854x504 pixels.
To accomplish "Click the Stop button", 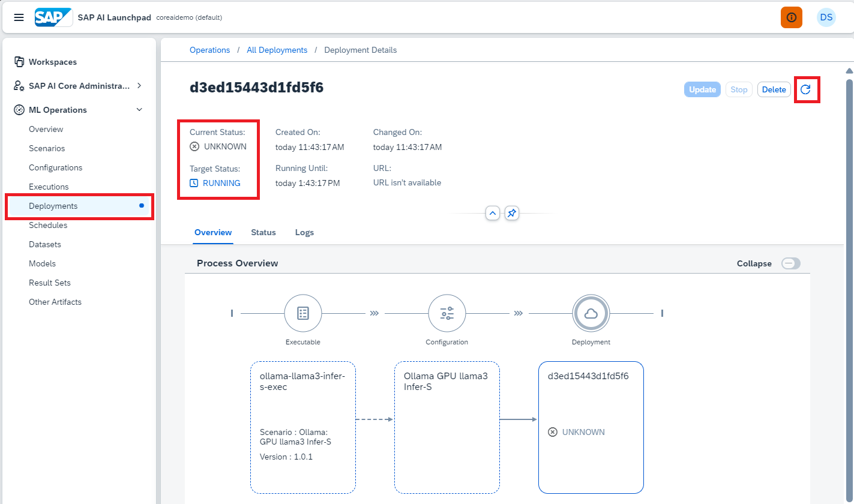I will click(x=739, y=89).
